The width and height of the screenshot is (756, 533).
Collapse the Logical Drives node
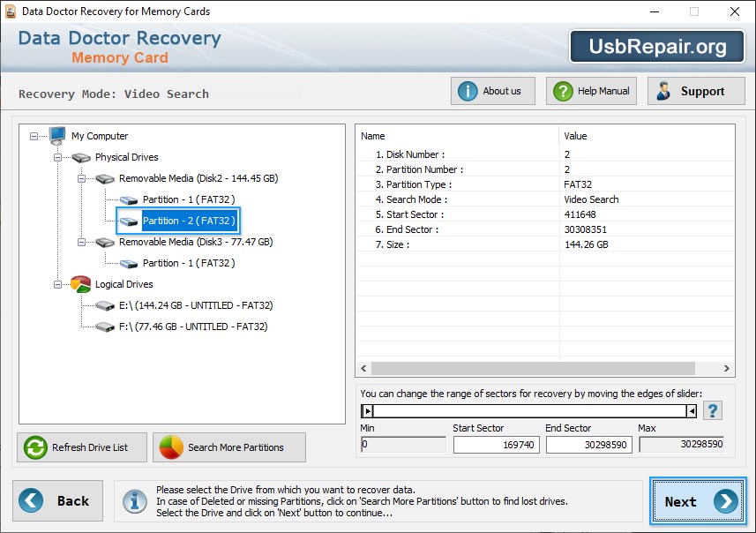[58, 284]
